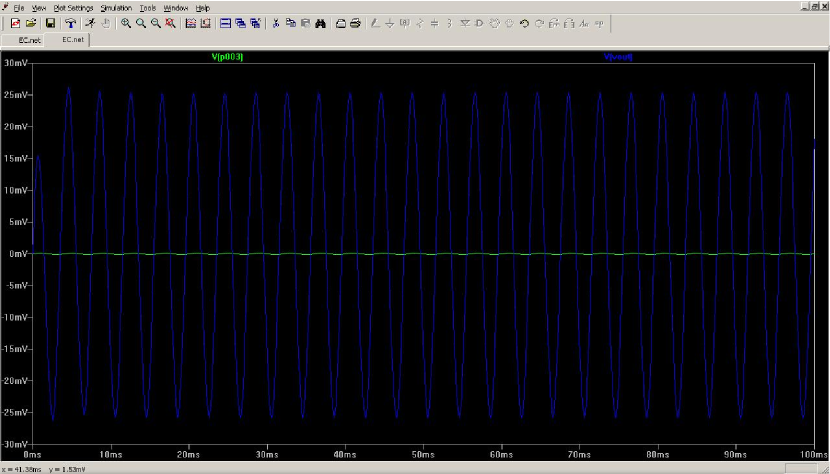The image size is (830, 474).
Task: Open Control Panel via the hammer icon
Action: (70, 22)
